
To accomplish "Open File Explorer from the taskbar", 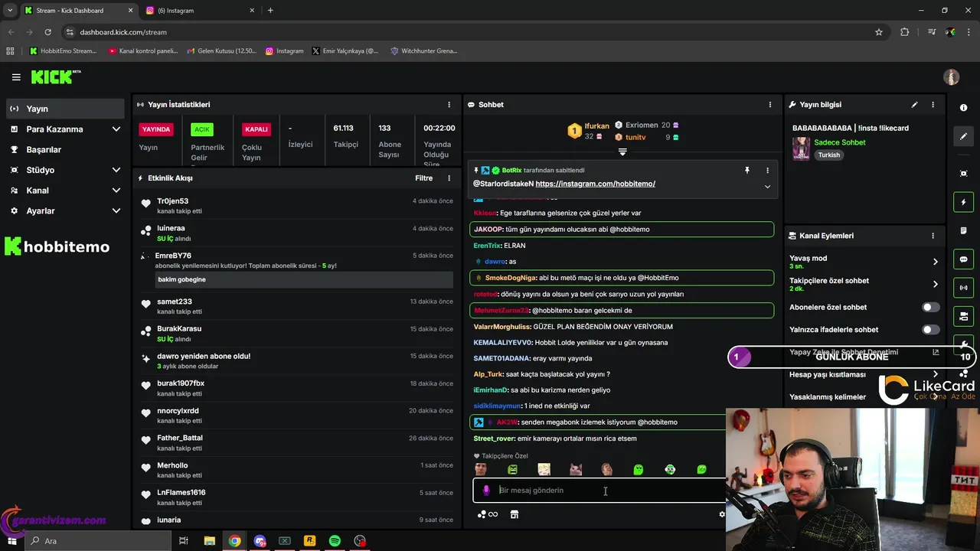I will pyautogui.click(x=210, y=541).
